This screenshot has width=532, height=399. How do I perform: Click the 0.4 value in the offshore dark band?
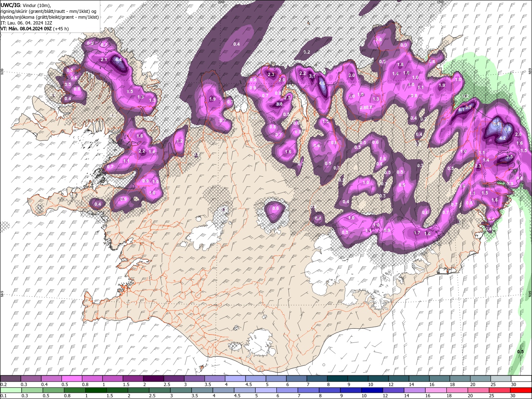tap(236, 44)
